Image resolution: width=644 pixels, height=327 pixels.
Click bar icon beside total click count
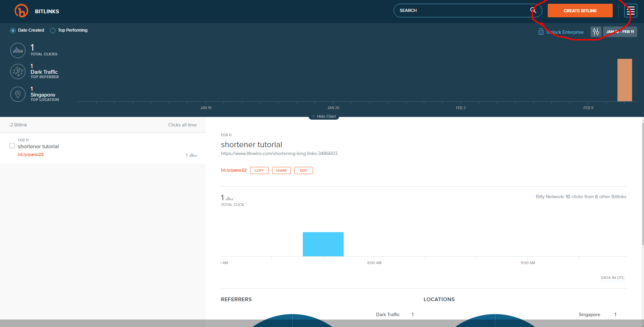[x=229, y=199]
